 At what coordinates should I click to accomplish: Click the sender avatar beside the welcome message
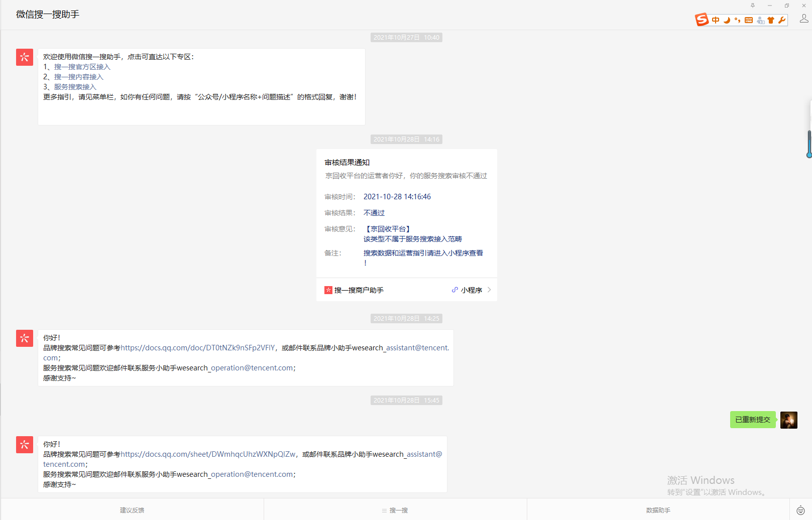pos(25,57)
